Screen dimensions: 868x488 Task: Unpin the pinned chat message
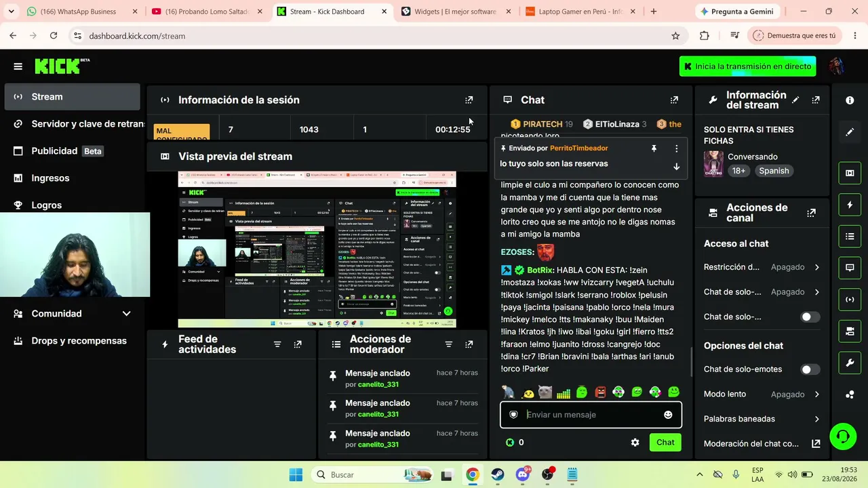pos(654,148)
